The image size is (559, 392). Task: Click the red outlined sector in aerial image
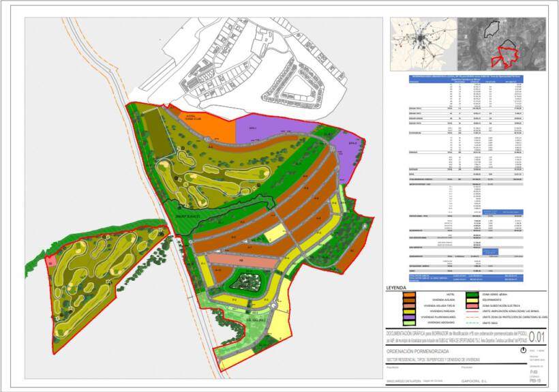[x=508, y=56]
